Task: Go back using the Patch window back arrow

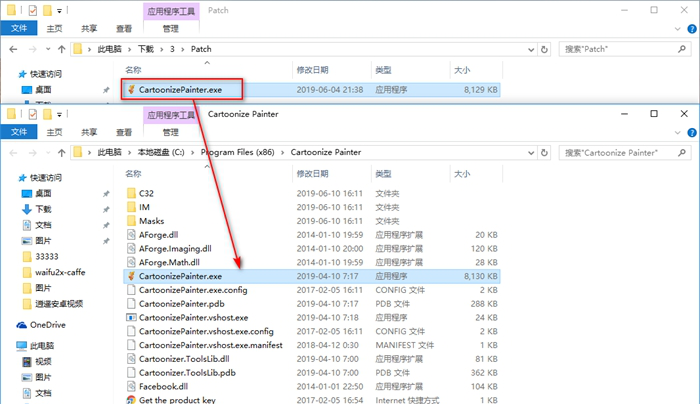Action: click(x=11, y=48)
